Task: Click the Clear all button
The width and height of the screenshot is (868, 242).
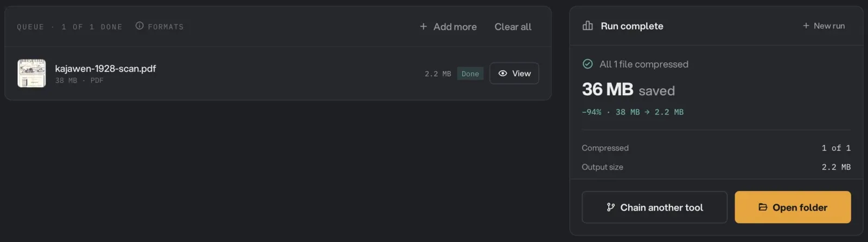Action: point(513,27)
